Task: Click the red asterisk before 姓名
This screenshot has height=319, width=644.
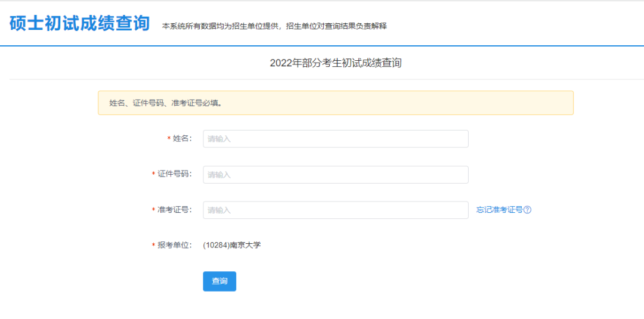Action: pos(169,139)
